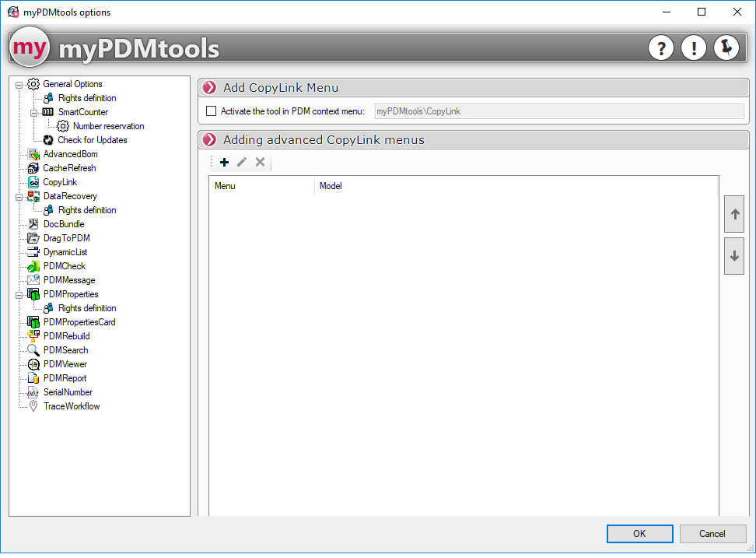Collapse the DataRecovery tree node
756x558 pixels.
19,196
